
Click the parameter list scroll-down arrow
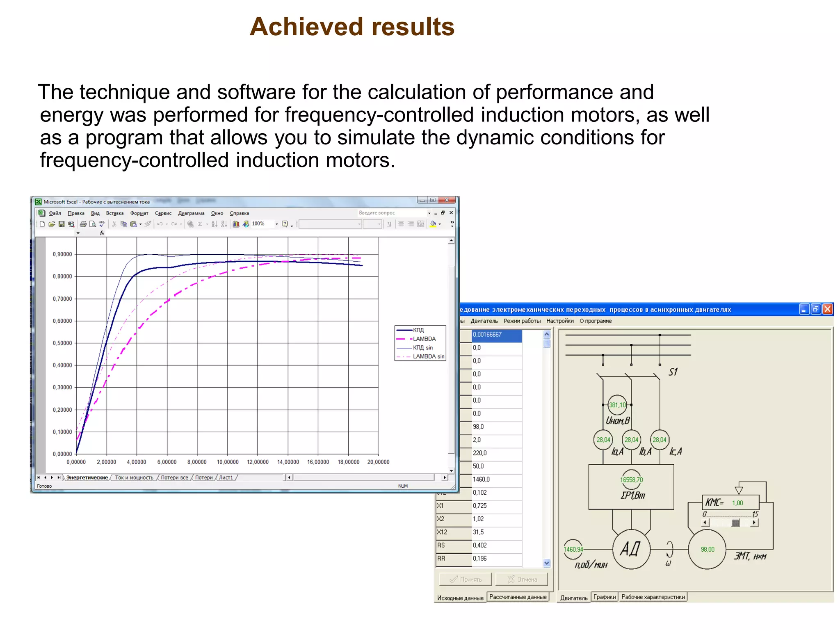(547, 563)
